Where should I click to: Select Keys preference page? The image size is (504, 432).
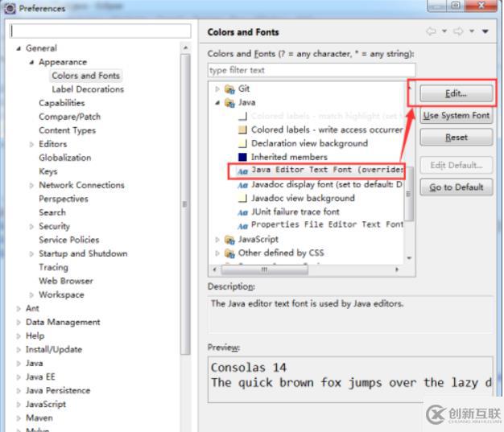pos(48,171)
